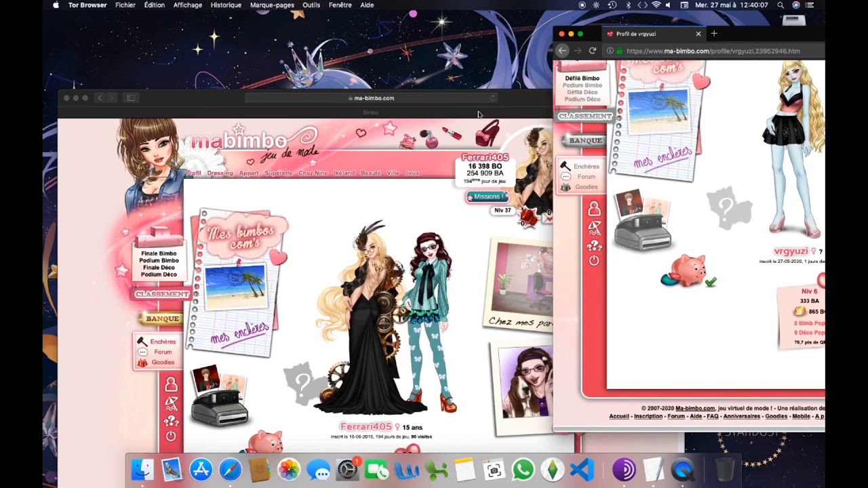Viewport: 868px width, 488px height.
Task: Open the Anniversaires link in the Tor footer
Action: tap(742, 416)
